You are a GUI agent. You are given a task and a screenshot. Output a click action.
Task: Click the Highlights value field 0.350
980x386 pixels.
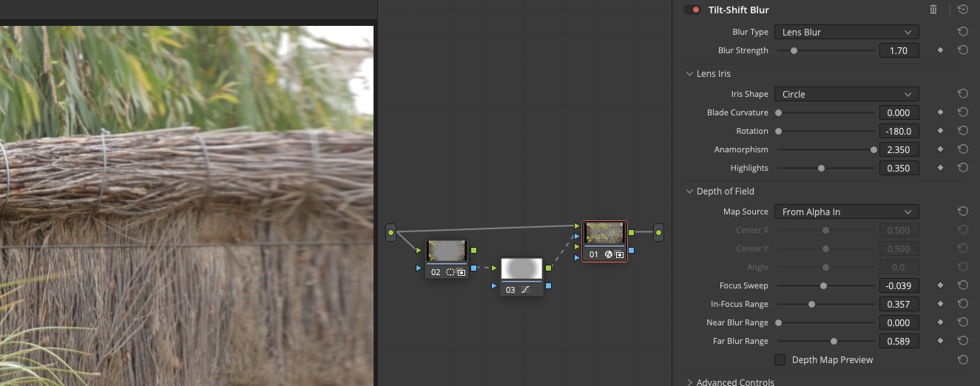pos(899,168)
